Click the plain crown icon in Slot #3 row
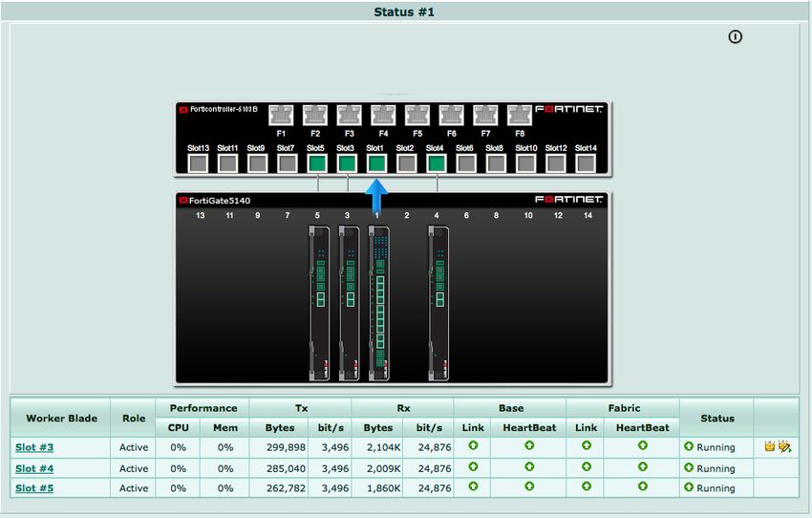Image resolution: width=812 pixels, height=518 pixels. tap(770, 446)
